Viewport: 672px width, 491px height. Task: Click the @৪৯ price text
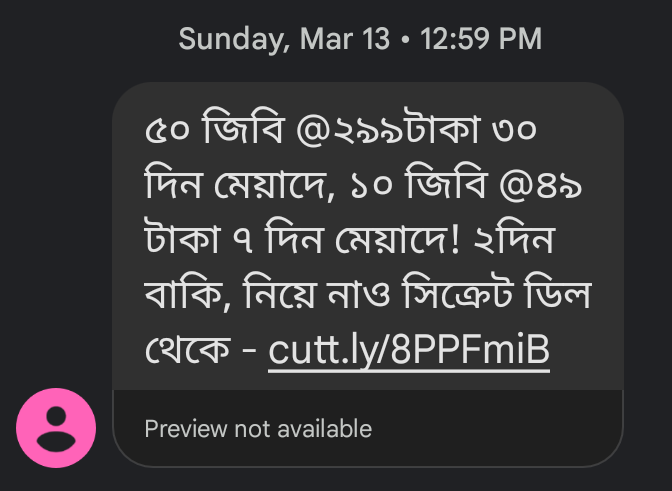click(x=541, y=186)
